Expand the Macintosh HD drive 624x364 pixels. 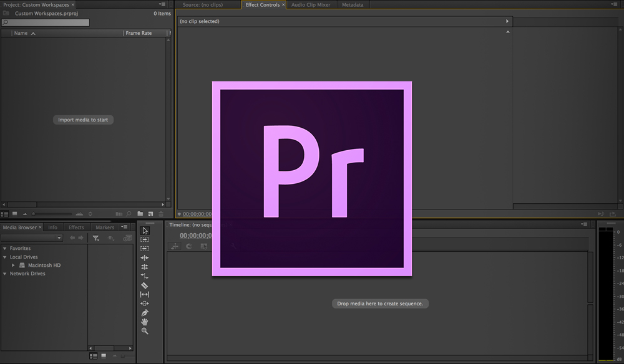tap(13, 265)
